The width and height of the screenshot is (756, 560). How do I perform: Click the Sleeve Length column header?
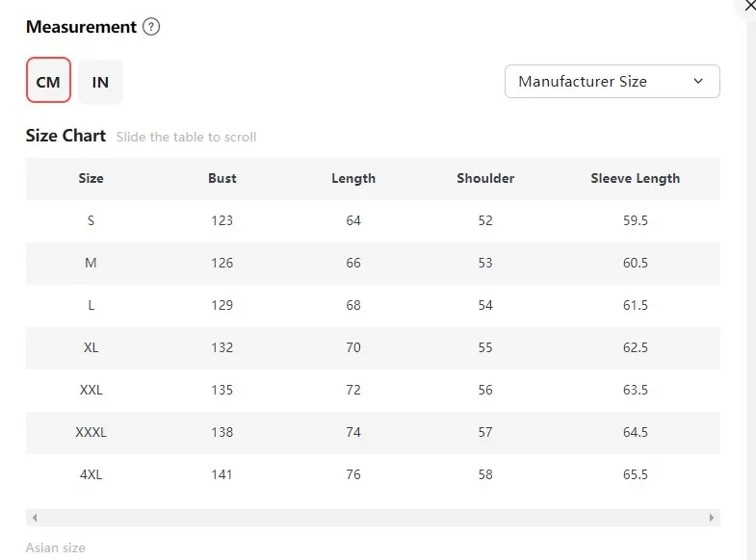[x=636, y=178]
